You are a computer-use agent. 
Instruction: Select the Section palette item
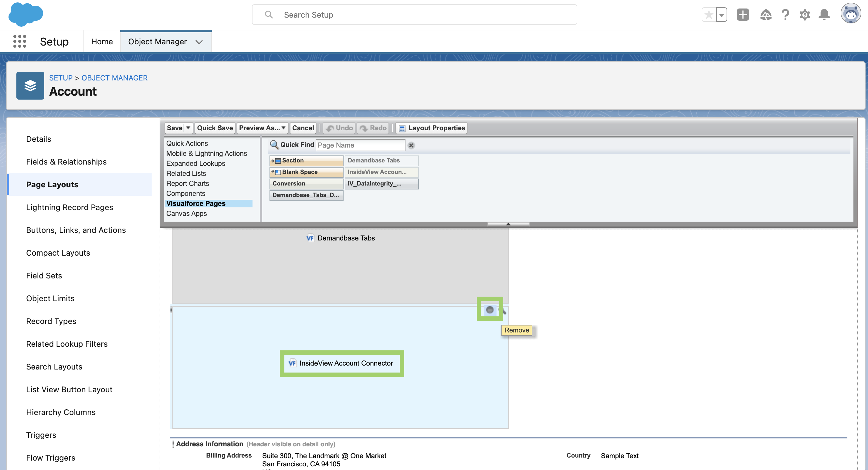pyautogui.click(x=306, y=161)
